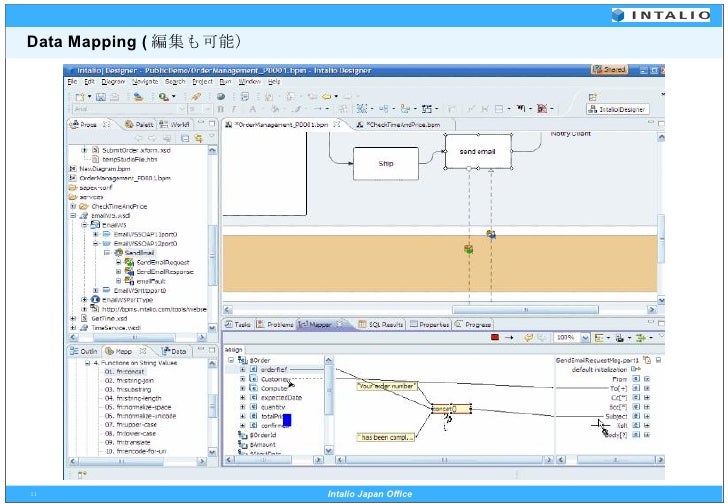
Task: Click the red stop square in Mapper toolbar
Action: click(x=495, y=337)
